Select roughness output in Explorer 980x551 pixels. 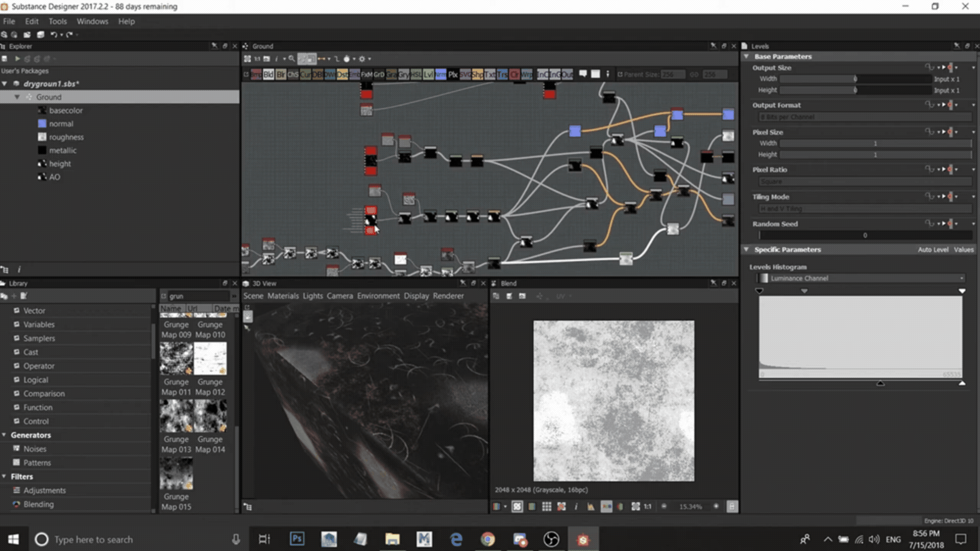[x=66, y=137]
